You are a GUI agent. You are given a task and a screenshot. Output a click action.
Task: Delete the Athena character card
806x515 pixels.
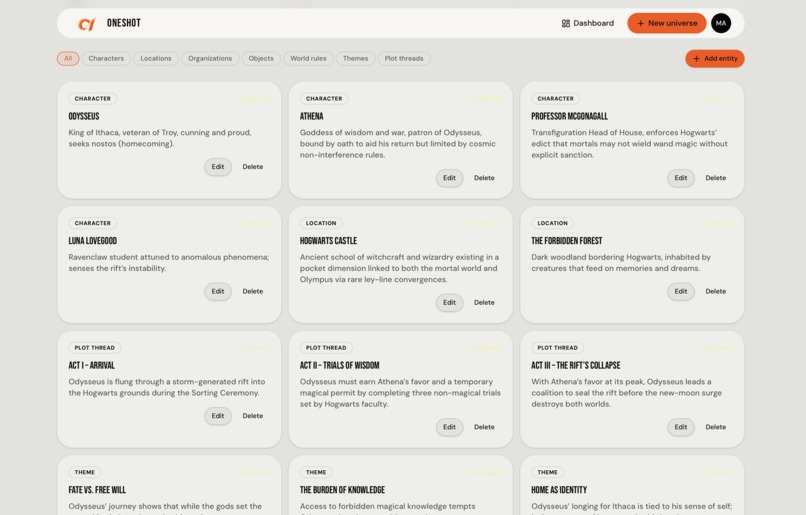484,178
